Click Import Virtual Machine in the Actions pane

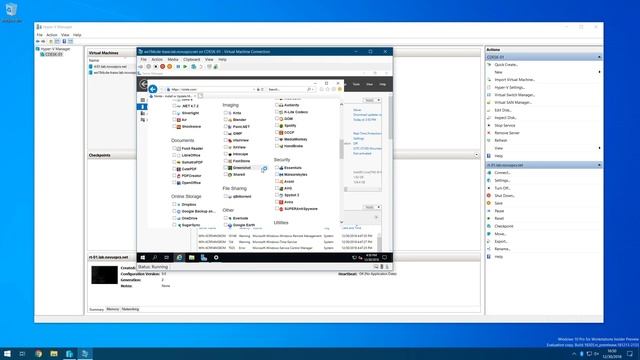coord(514,80)
